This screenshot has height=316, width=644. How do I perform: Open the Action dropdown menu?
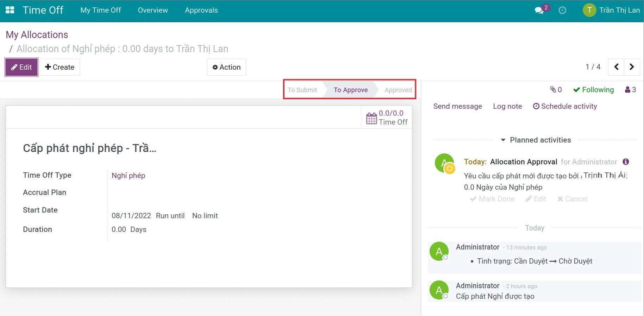pyautogui.click(x=226, y=67)
